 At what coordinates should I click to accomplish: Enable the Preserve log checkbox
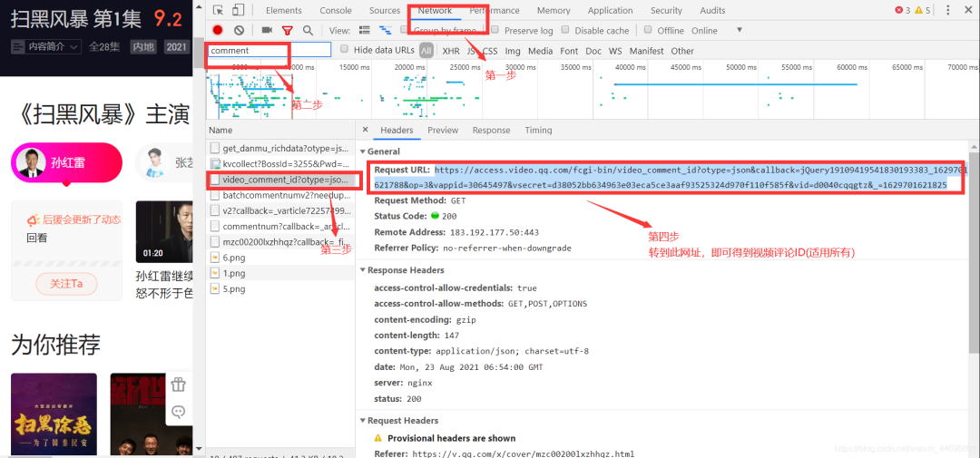(495, 29)
